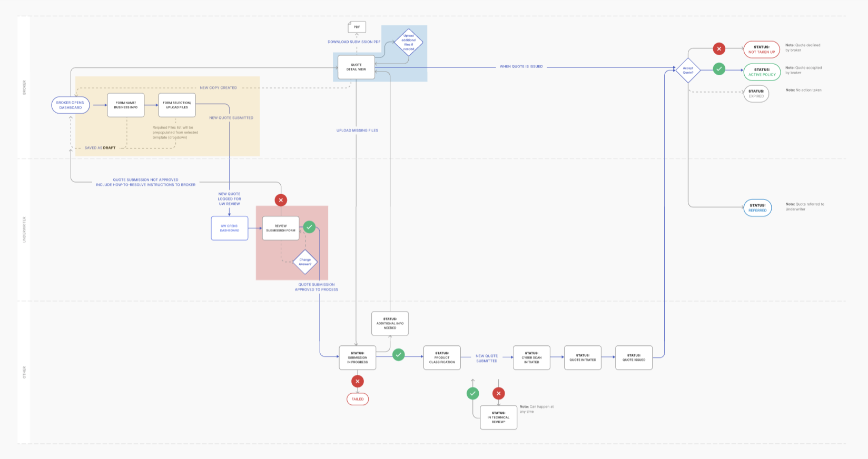
Task: Click the Saved As Draft label
Action: pos(100,148)
